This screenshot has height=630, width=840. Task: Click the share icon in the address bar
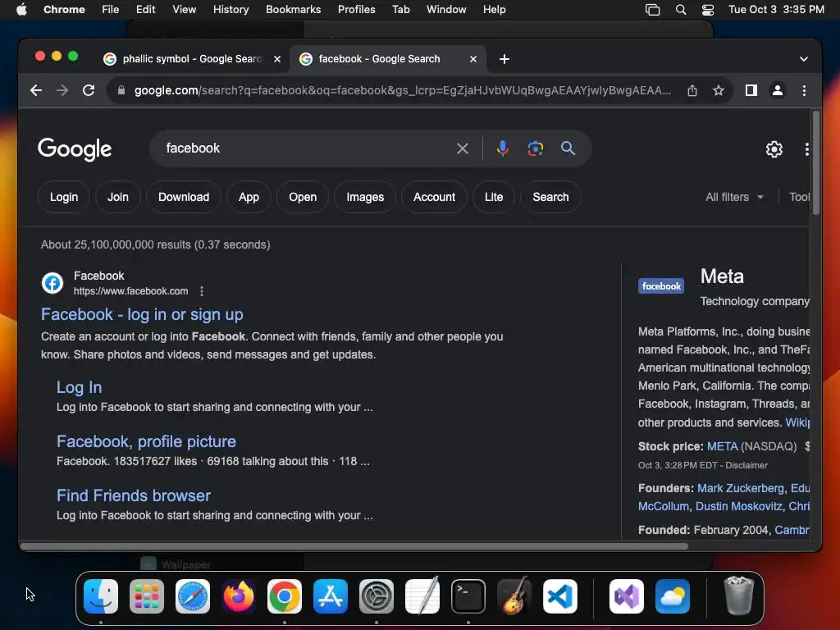click(x=692, y=90)
